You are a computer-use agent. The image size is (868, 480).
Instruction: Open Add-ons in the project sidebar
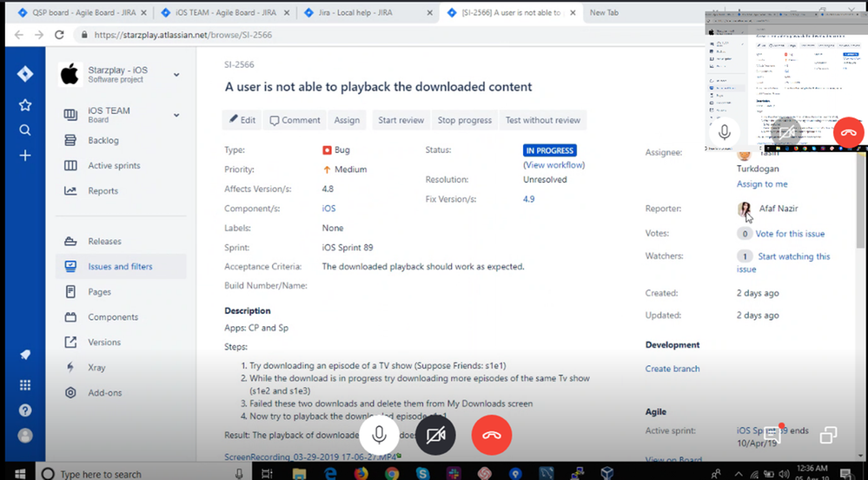click(x=105, y=392)
